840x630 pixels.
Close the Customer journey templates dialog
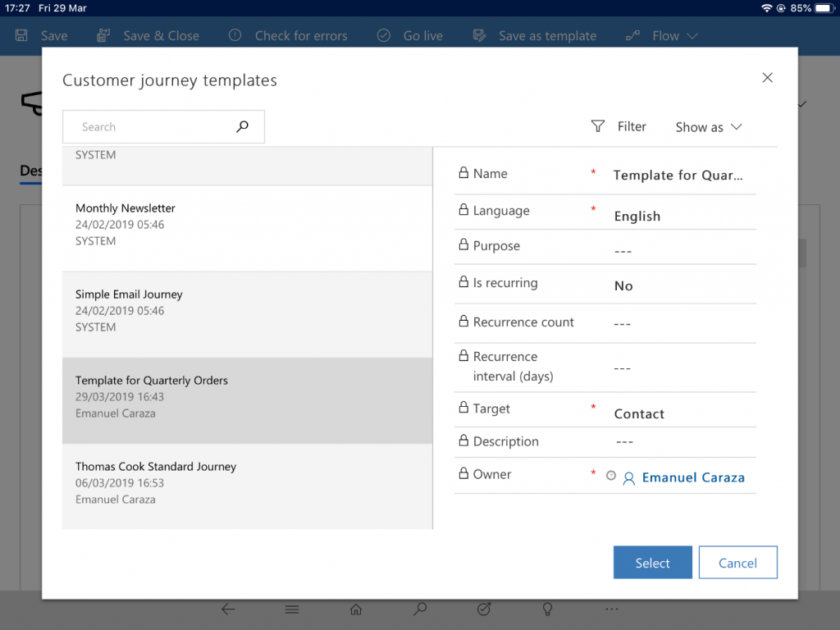(x=767, y=78)
